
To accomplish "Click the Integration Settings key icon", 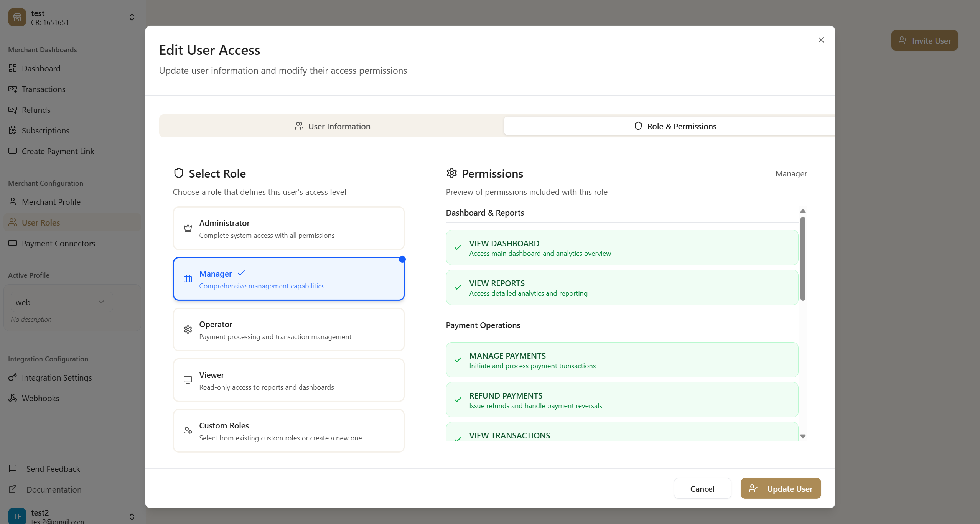I will [13, 377].
